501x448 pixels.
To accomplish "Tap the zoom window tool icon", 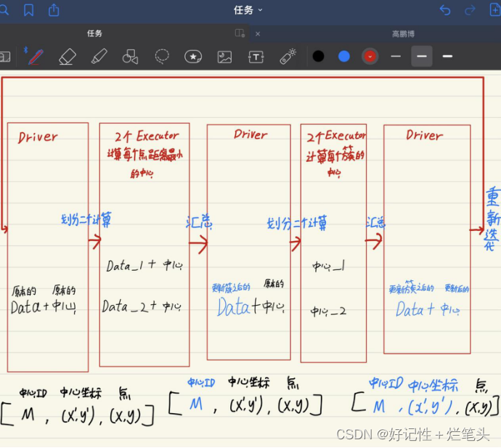I will click(5, 57).
